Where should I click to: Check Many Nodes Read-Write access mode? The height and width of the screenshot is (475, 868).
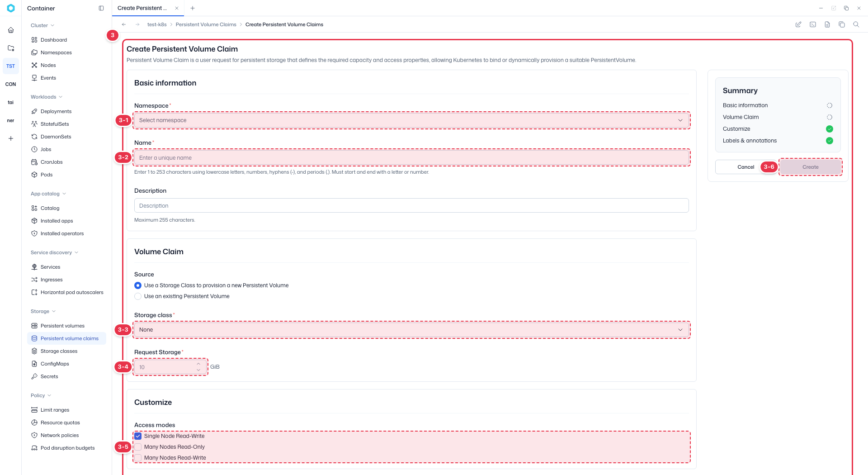click(138, 458)
